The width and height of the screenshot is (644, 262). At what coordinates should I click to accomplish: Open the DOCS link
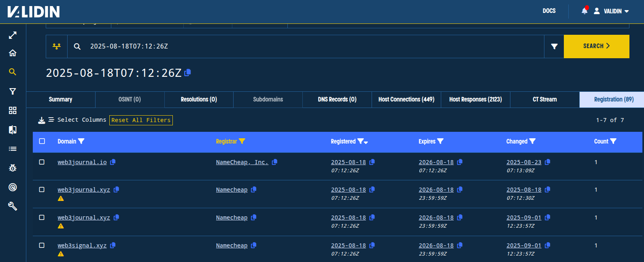click(x=549, y=11)
